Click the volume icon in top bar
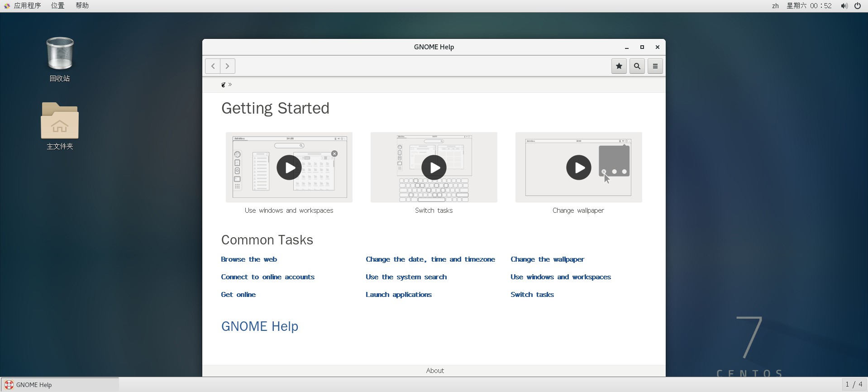The height and width of the screenshot is (392, 868). (844, 6)
